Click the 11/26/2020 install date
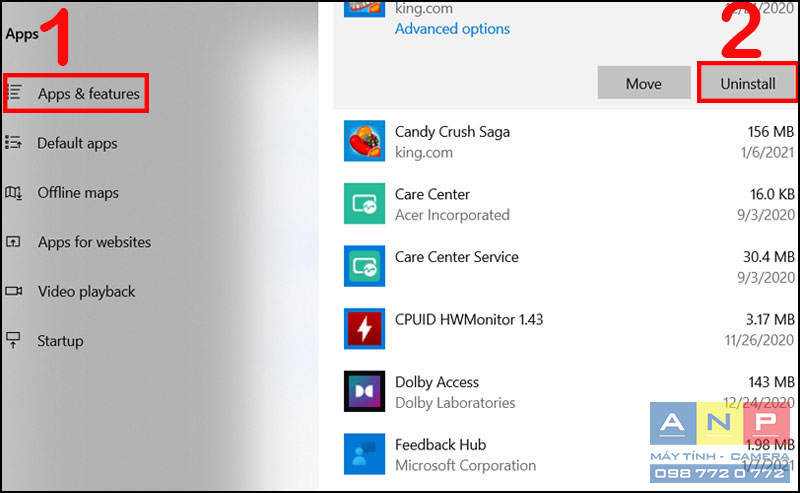This screenshot has height=493, width=800. (759, 340)
